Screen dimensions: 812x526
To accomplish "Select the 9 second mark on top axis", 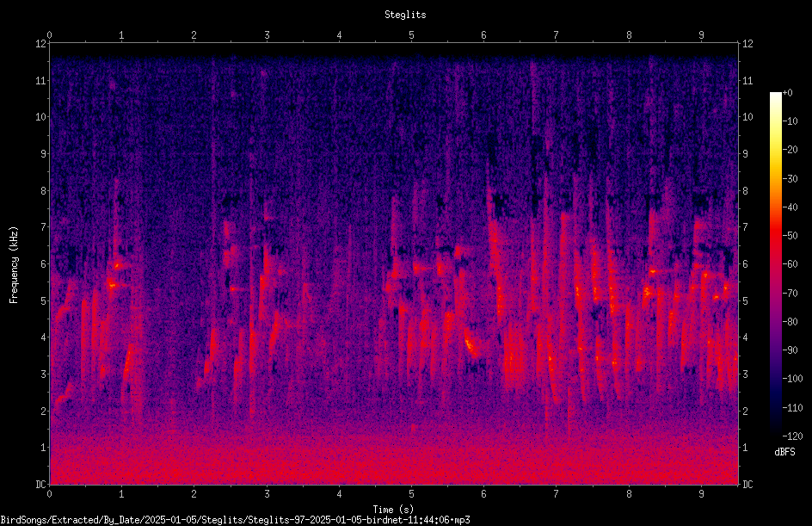I will [701, 35].
